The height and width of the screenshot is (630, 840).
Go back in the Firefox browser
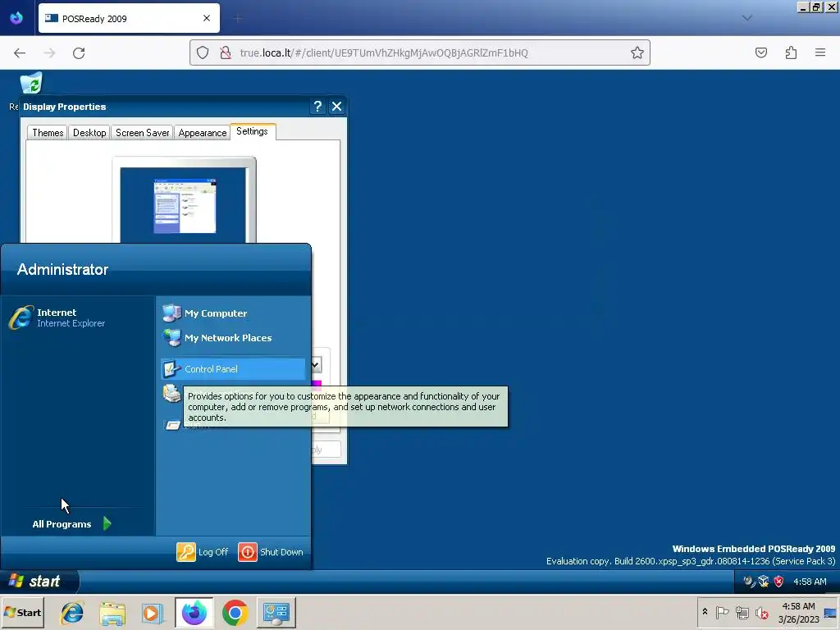click(x=20, y=52)
